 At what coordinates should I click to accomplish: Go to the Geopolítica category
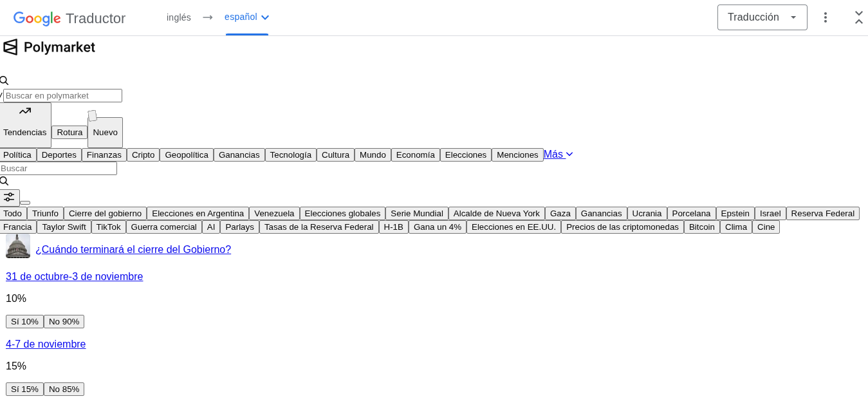coord(187,155)
